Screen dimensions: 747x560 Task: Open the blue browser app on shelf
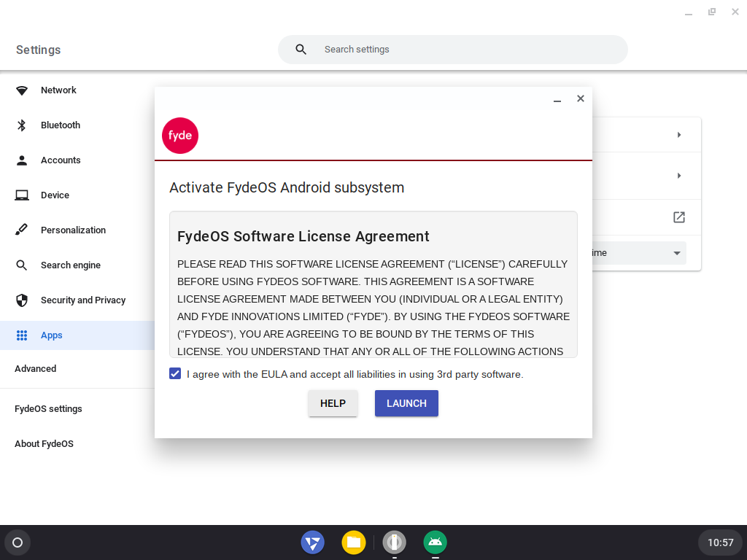click(x=312, y=542)
